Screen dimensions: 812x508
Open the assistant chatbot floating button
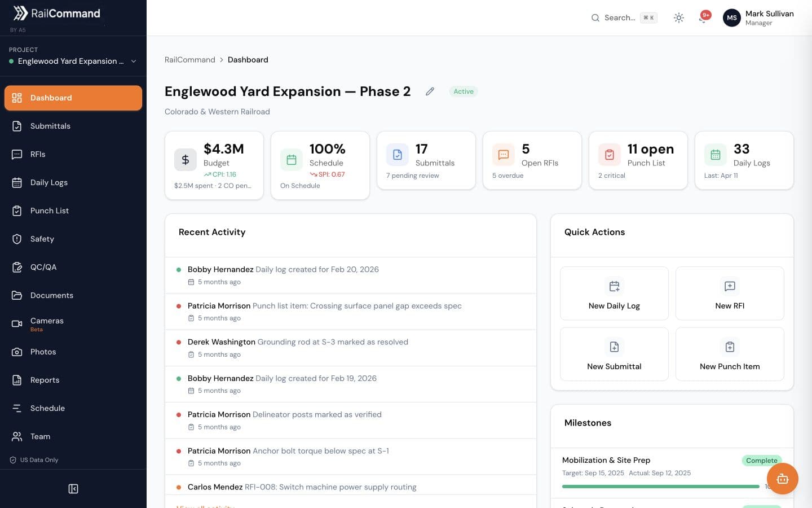tap(782, 479)
